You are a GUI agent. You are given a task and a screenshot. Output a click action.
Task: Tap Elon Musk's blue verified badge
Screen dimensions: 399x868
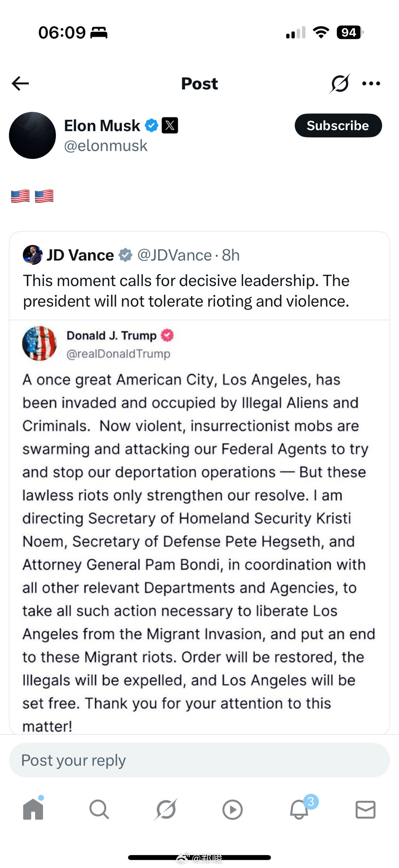tap(151, 125)
